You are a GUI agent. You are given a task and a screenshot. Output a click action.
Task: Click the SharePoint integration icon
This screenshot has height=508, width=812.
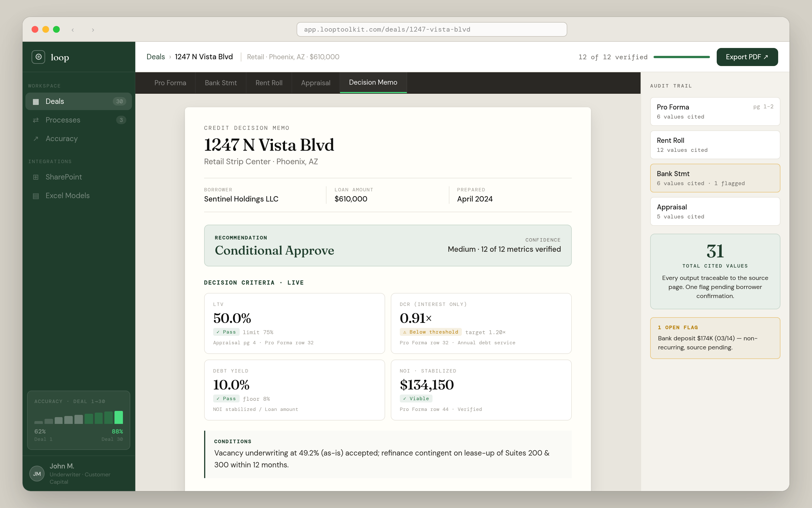[36, 177]
